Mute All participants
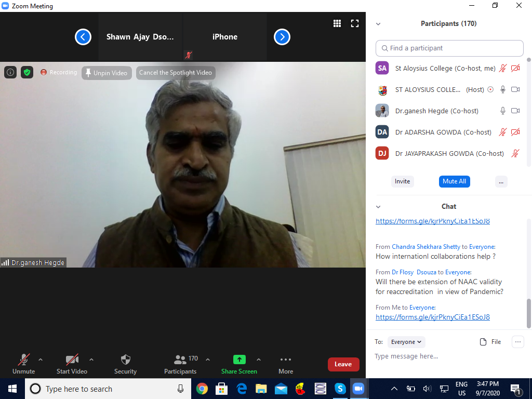This screenshot has width=532, height=399. click(454, 181)
